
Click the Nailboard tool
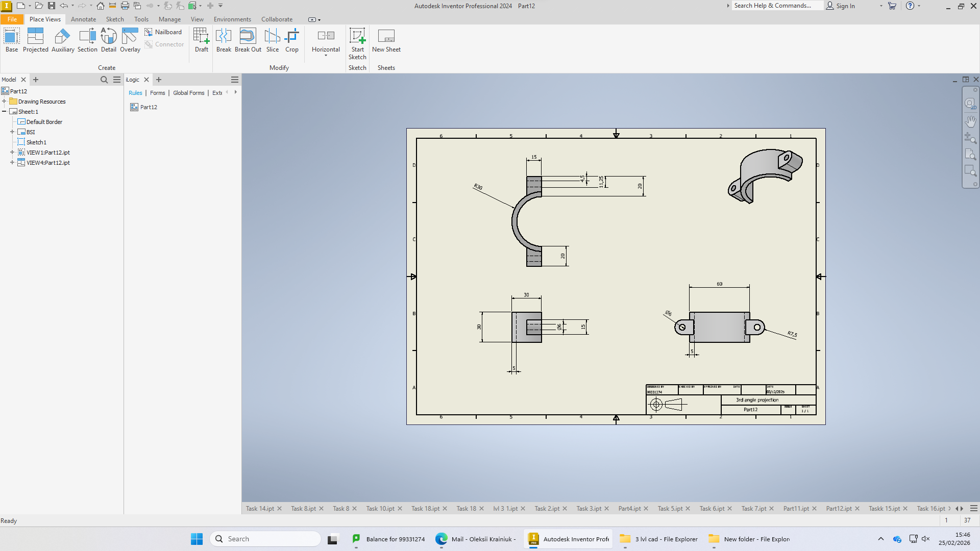pyautogui.click(x=163, y=32)
